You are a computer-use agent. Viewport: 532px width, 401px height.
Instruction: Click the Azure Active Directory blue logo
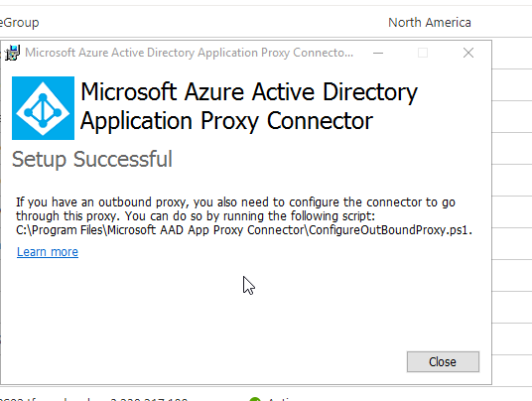pyautogui.click(x=43, y=108)
